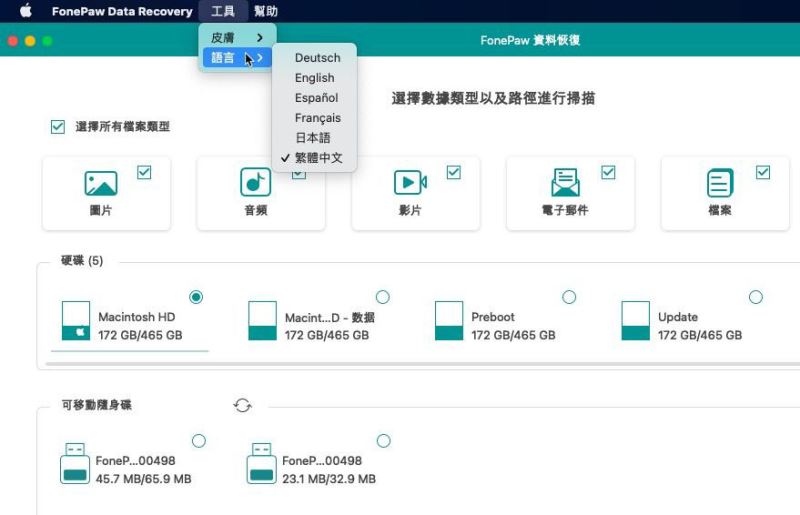
Task: Click the Preboot drive name
Action: click(493, 317)
